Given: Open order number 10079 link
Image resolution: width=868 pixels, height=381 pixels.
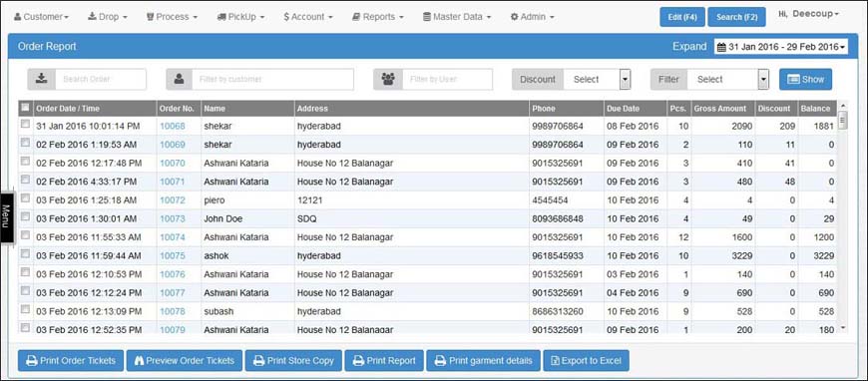Looking at the screenshot, I should point(173,329).
